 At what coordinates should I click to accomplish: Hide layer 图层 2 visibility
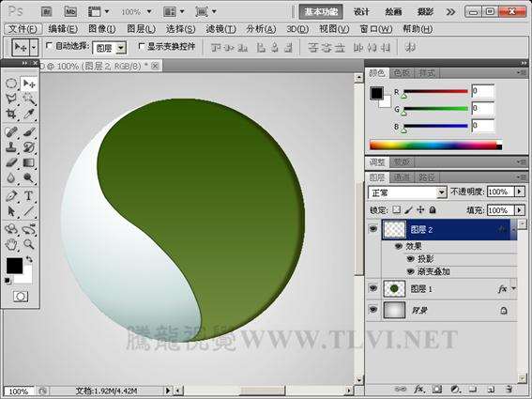373,229
